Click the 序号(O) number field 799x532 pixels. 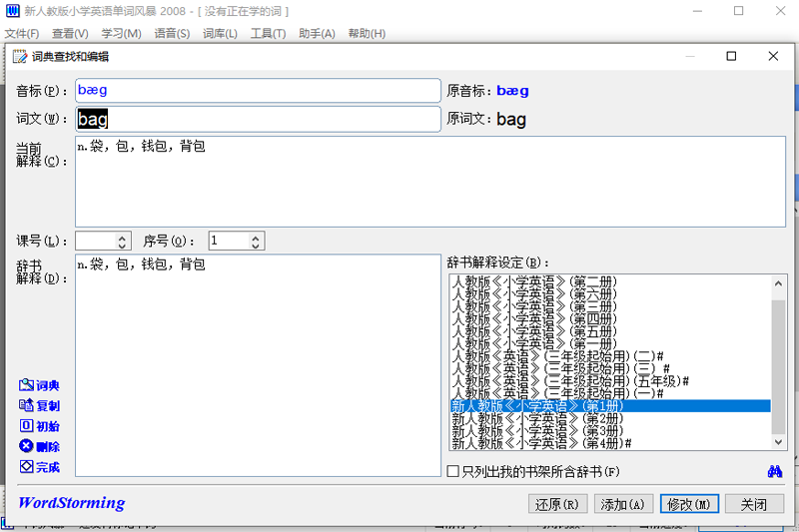[230, 241]
